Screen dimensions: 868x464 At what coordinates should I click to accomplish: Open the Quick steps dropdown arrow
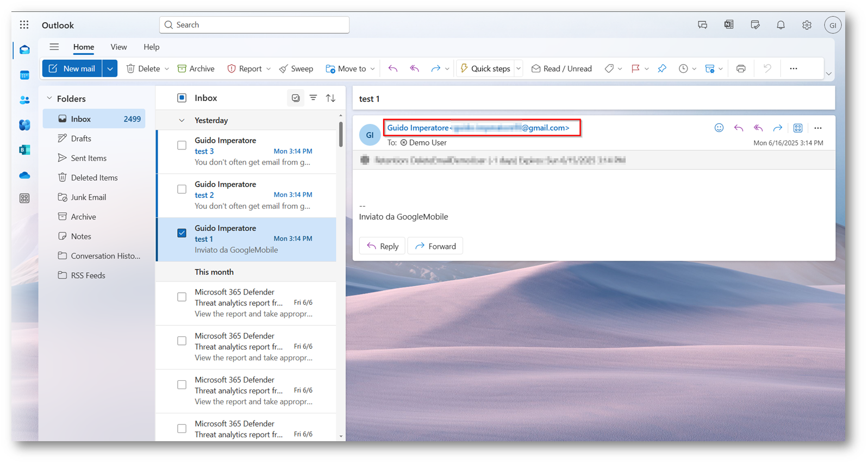coord(519,68)
